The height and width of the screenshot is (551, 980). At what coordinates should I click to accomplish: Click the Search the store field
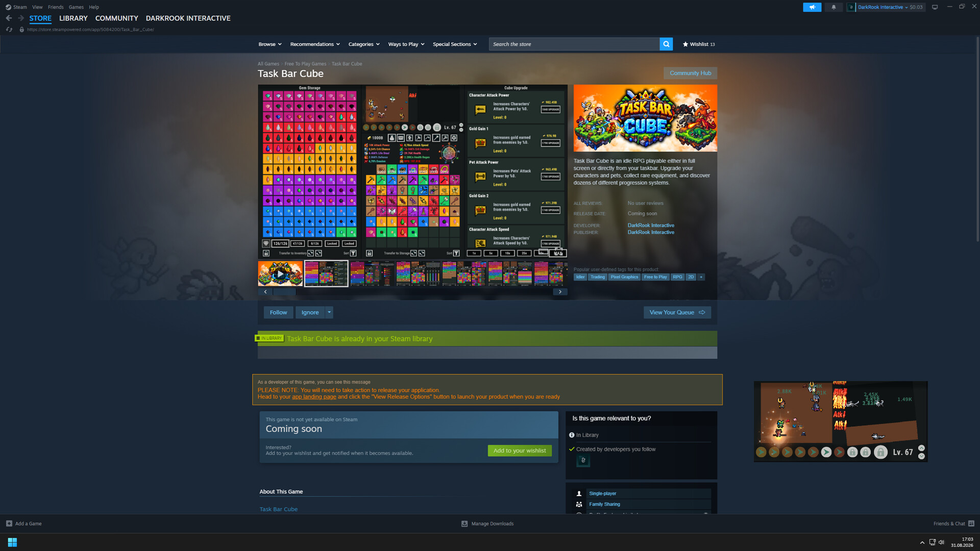pyautogui.click(x=574, y=44)
